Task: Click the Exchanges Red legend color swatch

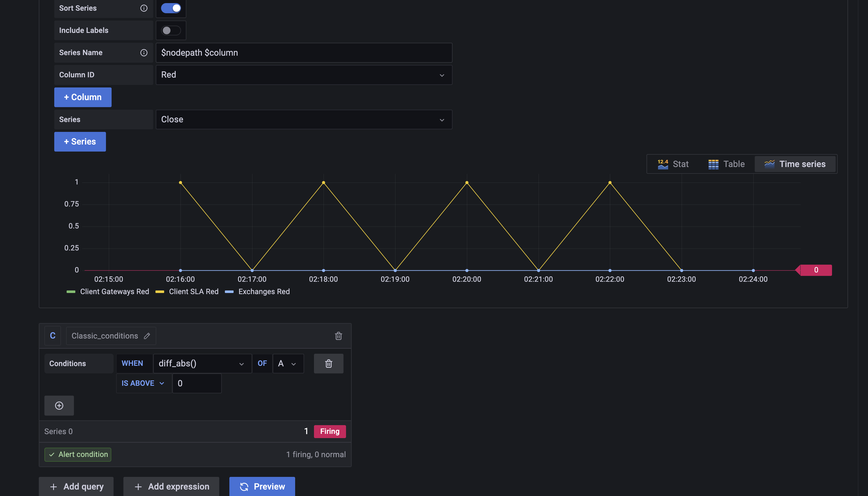Action: (229, 292)
